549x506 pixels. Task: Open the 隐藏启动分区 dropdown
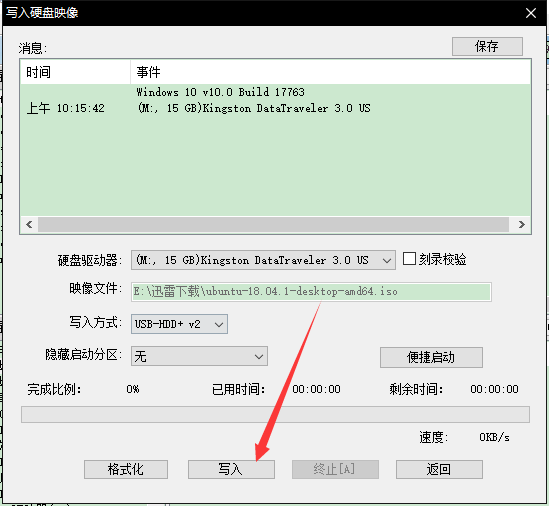coord(199,356)
